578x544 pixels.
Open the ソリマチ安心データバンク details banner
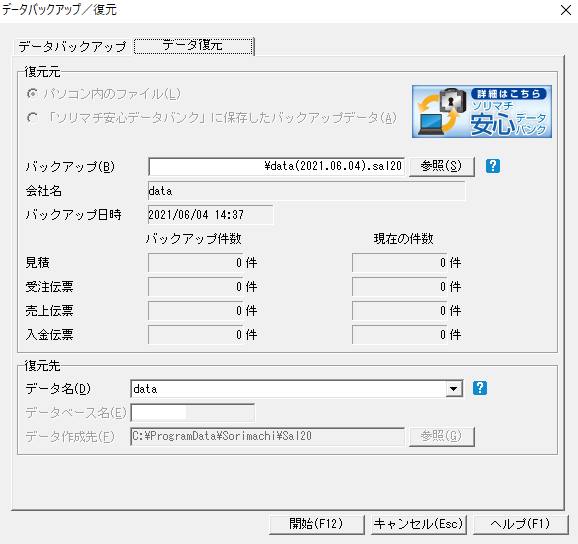[482, 111]
